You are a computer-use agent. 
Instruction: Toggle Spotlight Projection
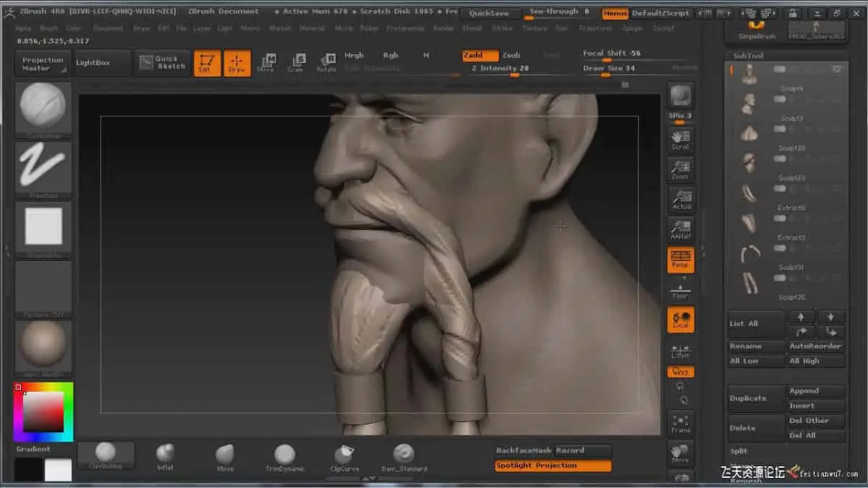pos(553,466)
